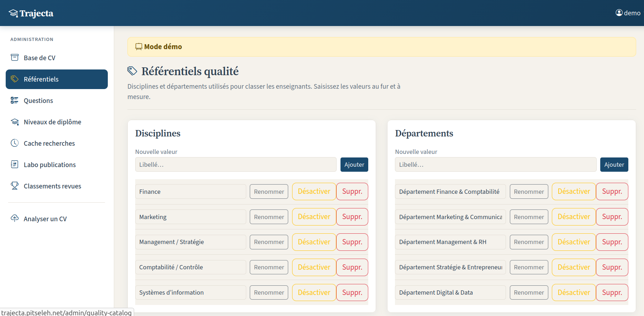Open Niveaux de diplôme section
The width and height of the screenshot is (644, 316).
click(x=57, y=122)
